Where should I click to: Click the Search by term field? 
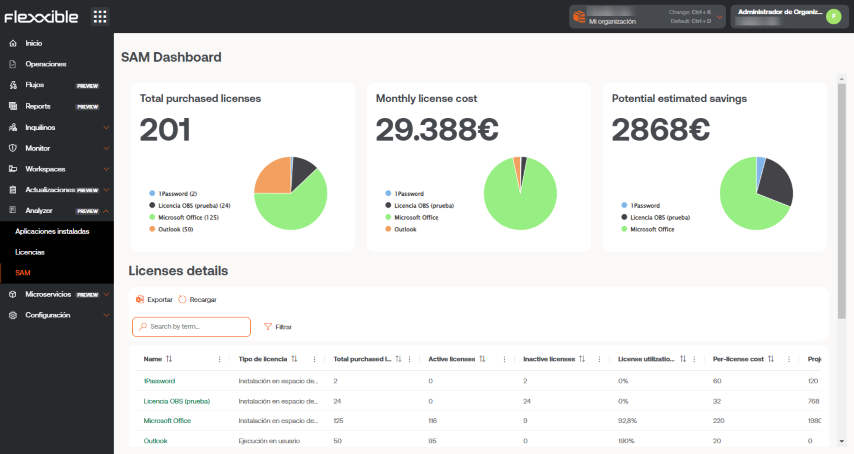click(191, 327)
